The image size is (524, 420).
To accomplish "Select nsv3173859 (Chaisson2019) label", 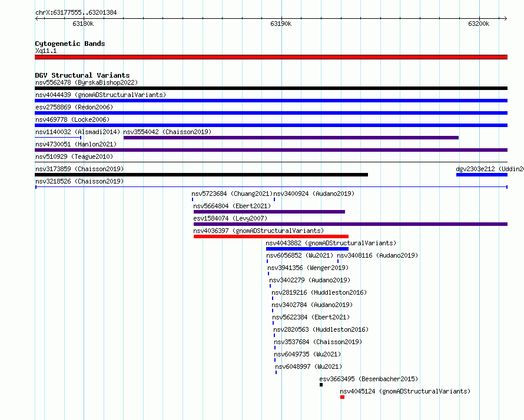I will click(79, 169).
